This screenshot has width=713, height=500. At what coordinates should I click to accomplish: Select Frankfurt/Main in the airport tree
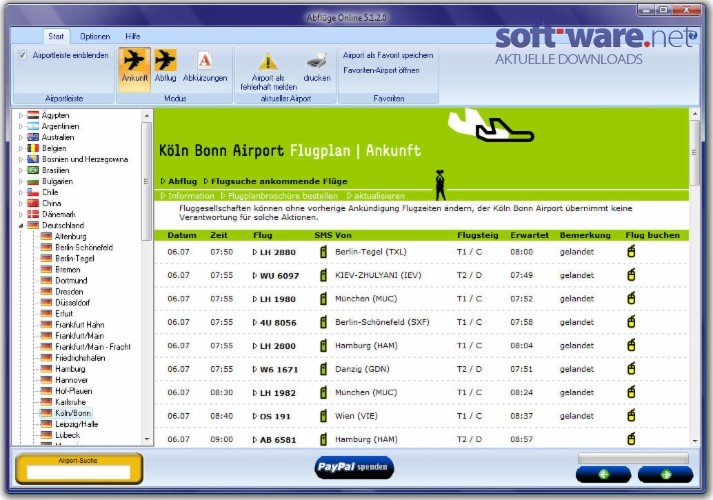79,335
